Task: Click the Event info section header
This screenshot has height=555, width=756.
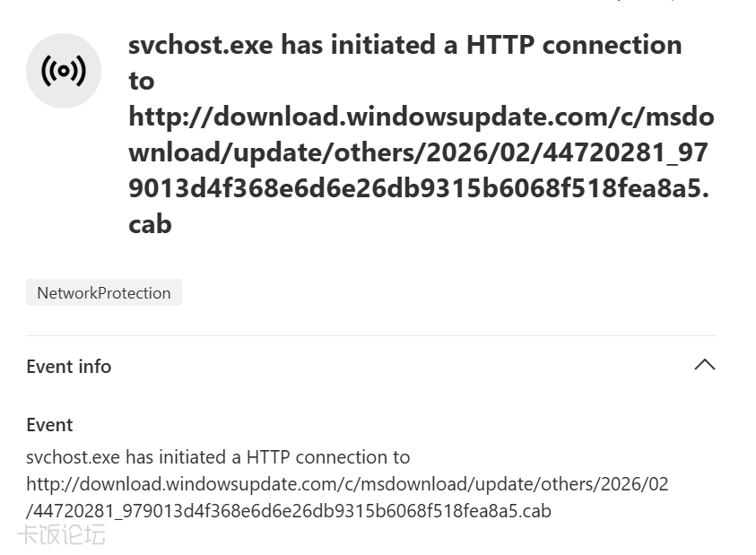Action: [x=69, y=366]
